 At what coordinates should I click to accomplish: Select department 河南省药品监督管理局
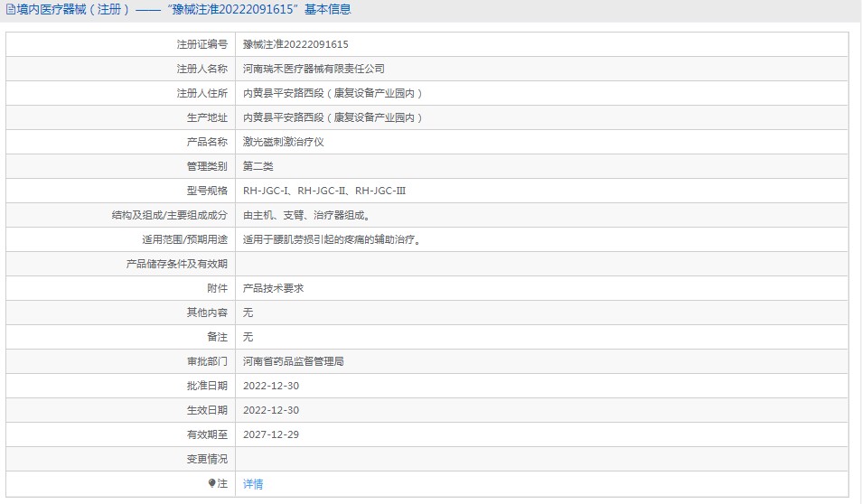point(294,361)
